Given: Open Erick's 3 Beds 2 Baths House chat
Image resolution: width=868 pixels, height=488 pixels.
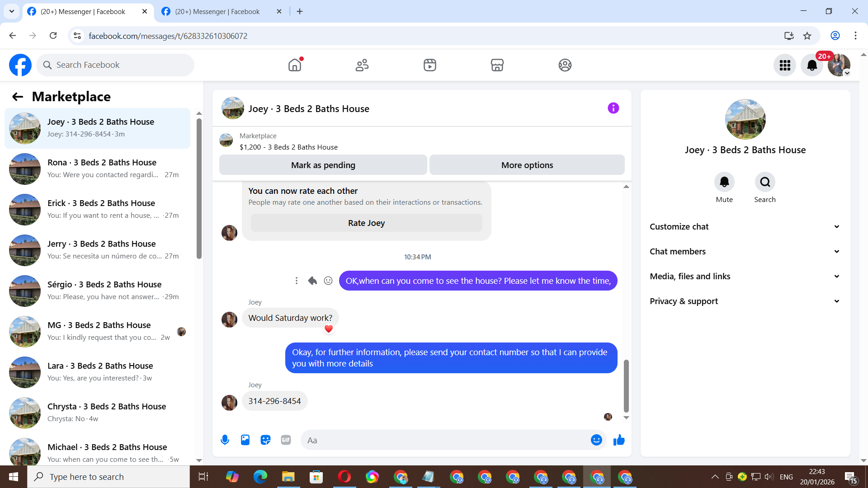Looking at the screenshot, I should coord(97,210).
